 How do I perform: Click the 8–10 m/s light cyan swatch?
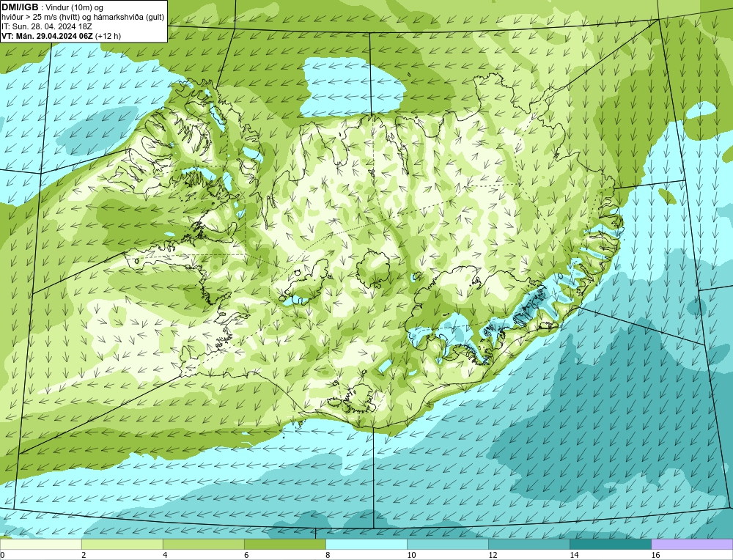(366, 544)
